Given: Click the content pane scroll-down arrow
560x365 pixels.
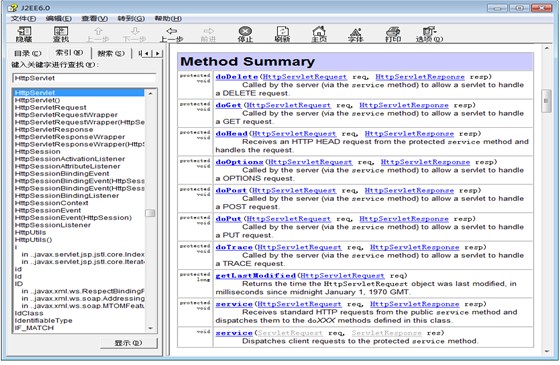Looking at the screenshot, I should pos(546,351).
